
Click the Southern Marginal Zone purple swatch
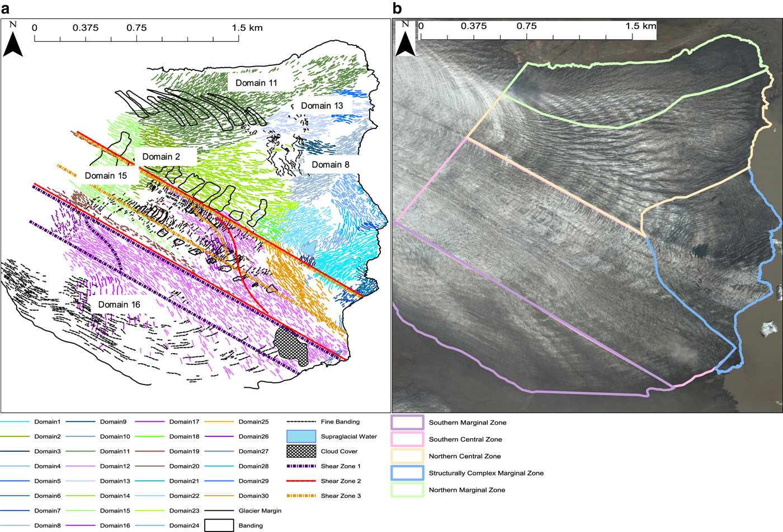(x=407, y=422)
